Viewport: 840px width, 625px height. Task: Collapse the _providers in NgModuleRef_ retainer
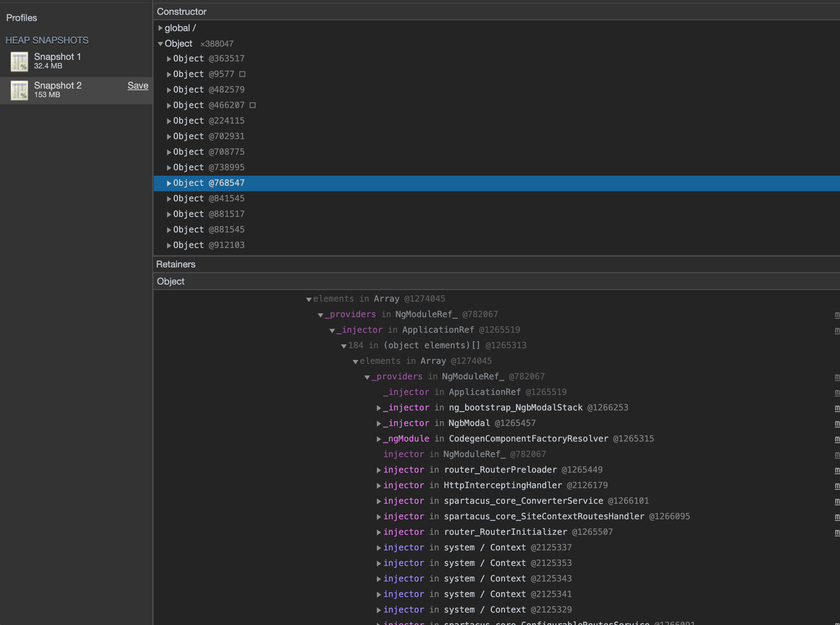tap(320, 314)
